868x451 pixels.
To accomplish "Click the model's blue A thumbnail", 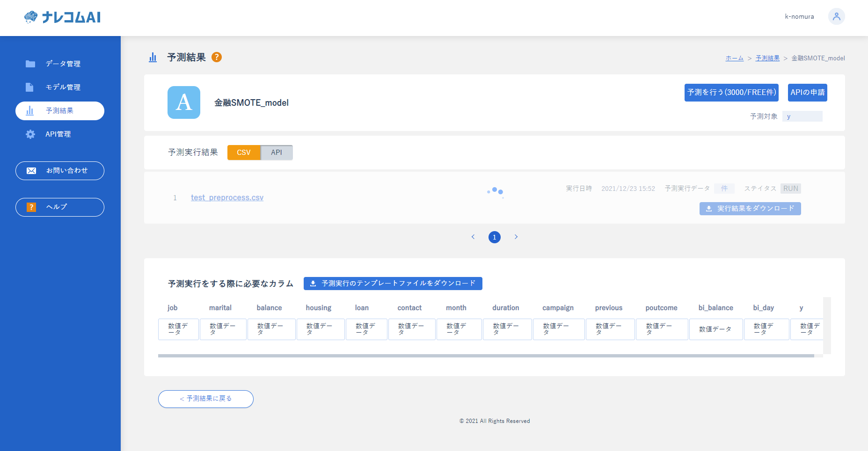I will pos(183,102).
